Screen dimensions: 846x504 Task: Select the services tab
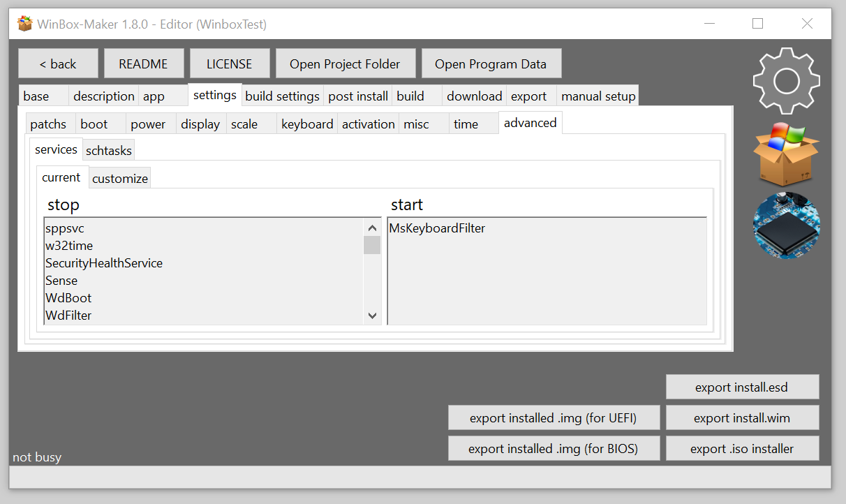(56, 149)
